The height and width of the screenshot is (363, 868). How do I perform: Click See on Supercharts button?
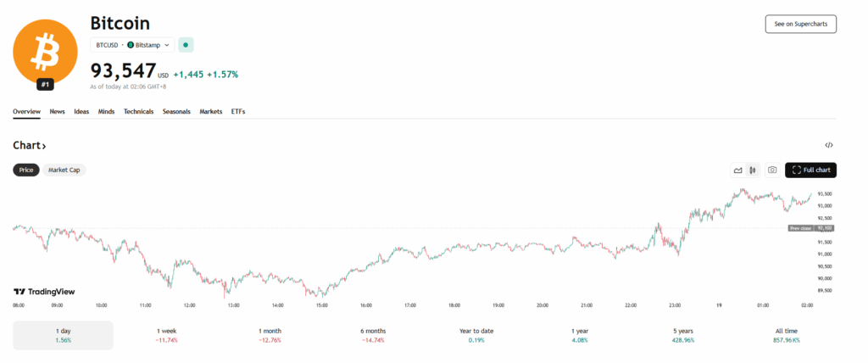coord(800,24)
